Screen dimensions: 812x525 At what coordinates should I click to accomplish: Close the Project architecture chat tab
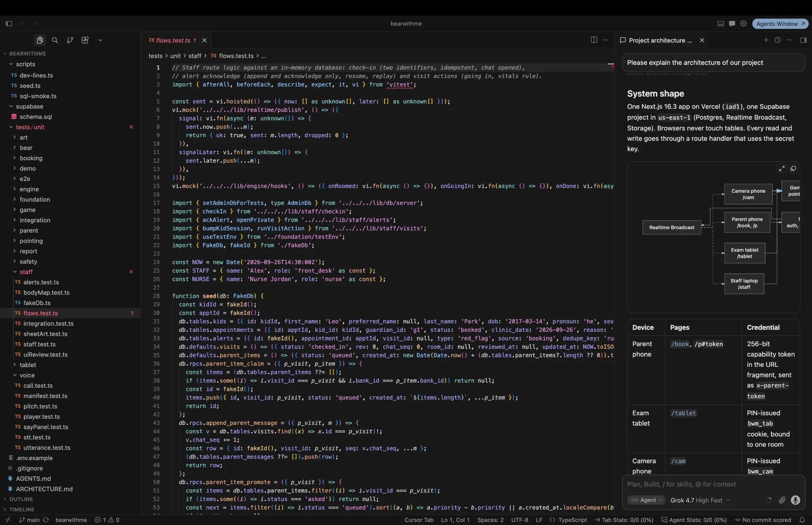tap(702, 40)
